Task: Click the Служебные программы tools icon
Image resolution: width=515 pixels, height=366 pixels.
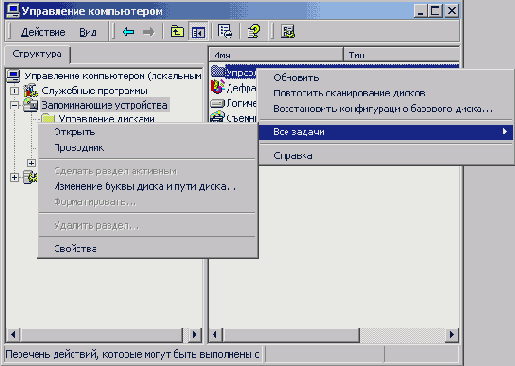Action: pos(30,90)
